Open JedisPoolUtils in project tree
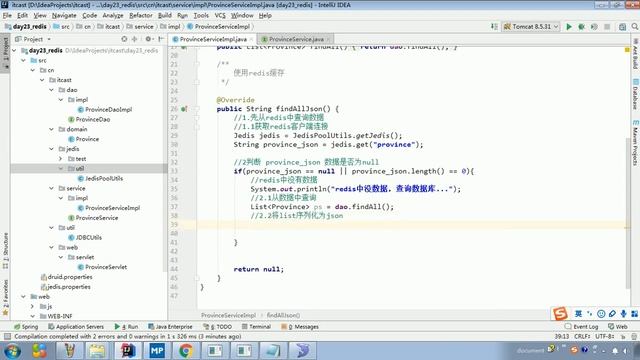 100,178
